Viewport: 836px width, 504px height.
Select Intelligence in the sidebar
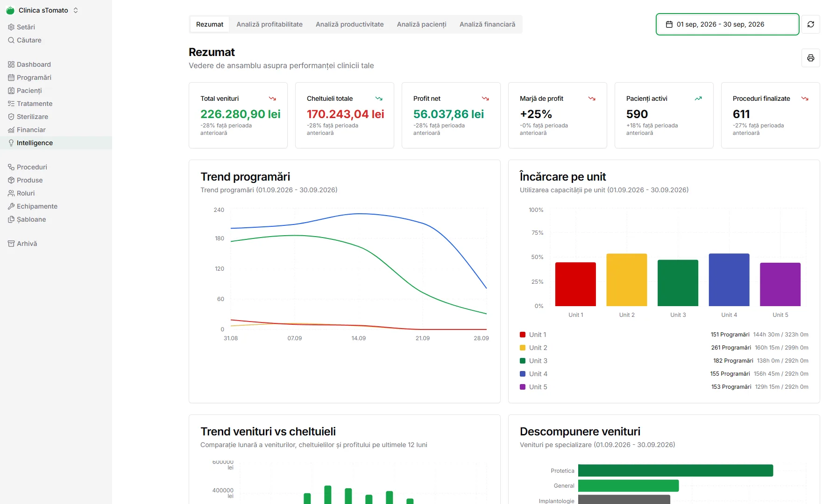[x=56, y=143]
